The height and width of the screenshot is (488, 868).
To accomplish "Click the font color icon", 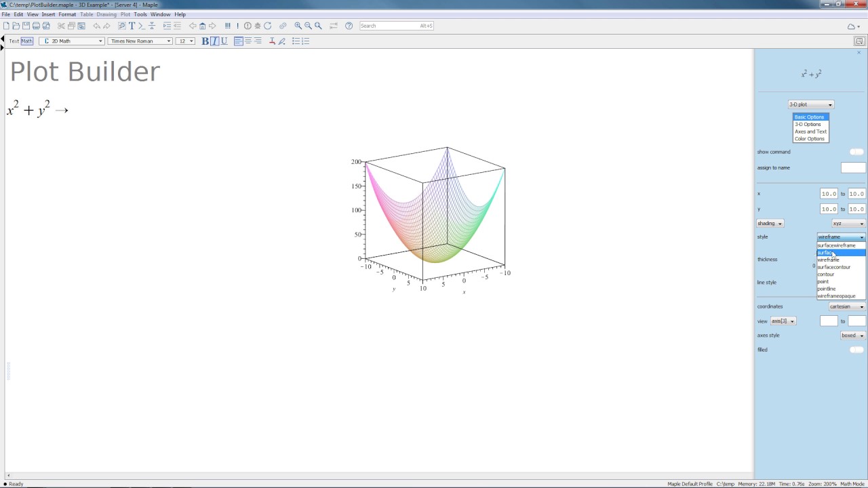I will (x=272, y=41).
